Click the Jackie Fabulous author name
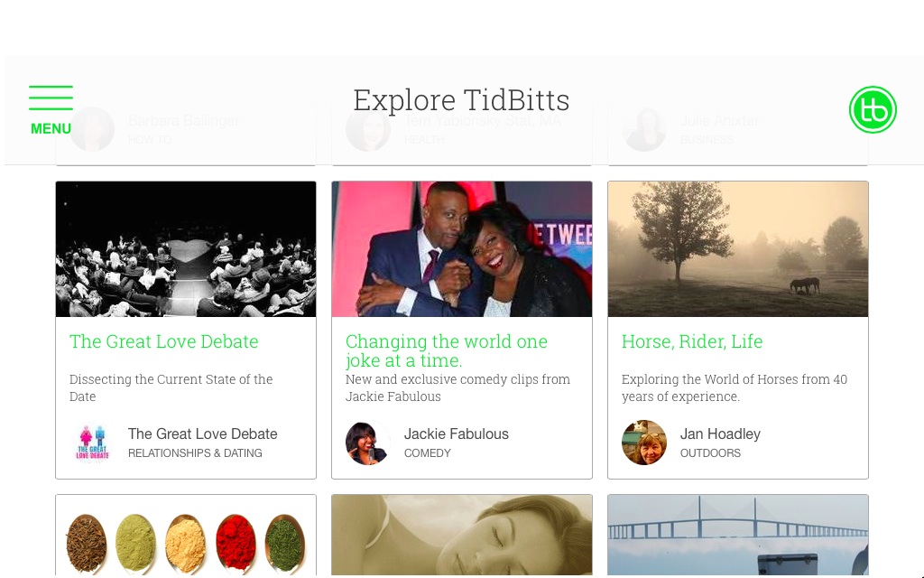 click(x=457, y=433)
